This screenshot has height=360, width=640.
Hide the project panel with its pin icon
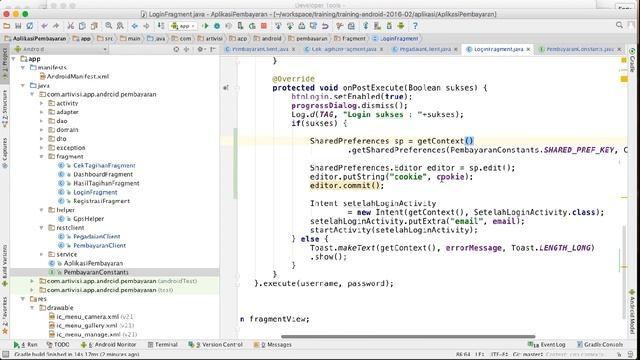tap(213, 49)
